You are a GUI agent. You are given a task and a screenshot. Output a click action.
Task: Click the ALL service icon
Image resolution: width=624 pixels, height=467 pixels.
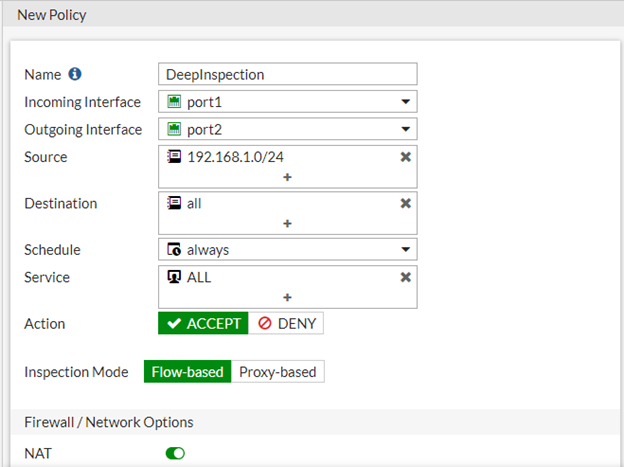tap(173, 277)
